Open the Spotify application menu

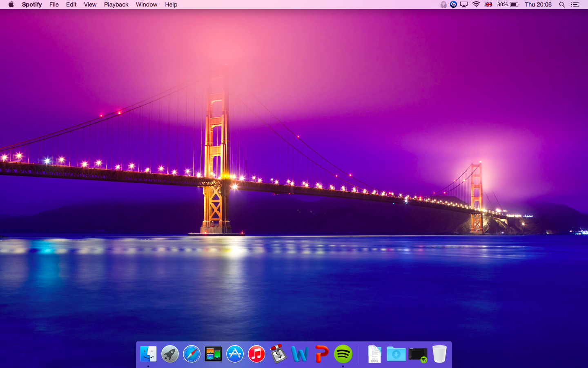tap(32, 4)
